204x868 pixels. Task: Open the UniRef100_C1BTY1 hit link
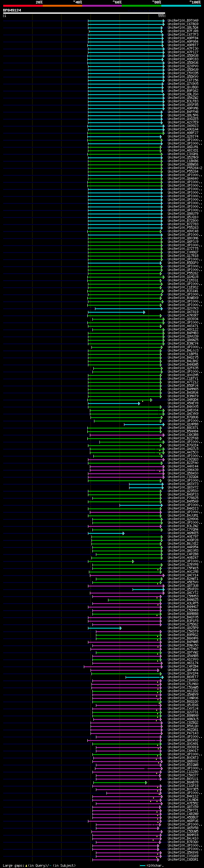coord(183,379)
